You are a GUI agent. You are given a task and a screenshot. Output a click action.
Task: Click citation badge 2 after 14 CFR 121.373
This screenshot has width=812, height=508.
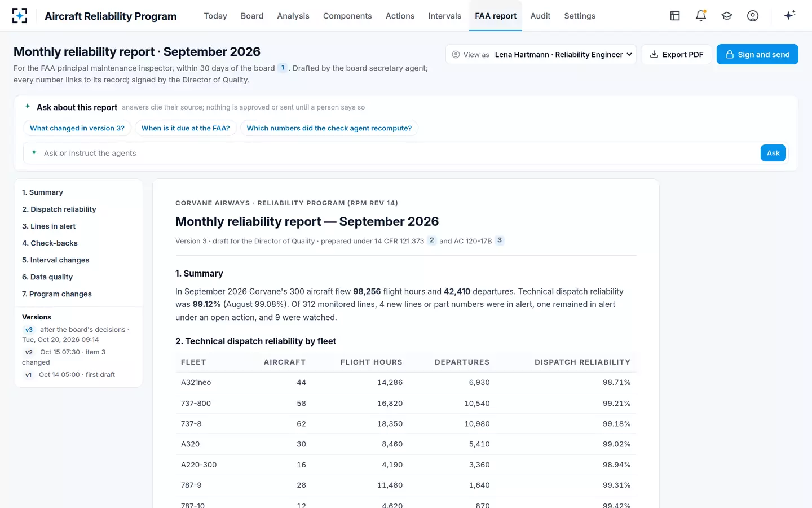click(432, 240)
